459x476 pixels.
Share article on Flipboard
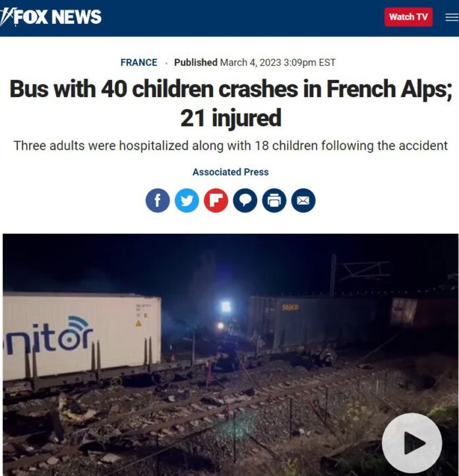coord(216,200)
